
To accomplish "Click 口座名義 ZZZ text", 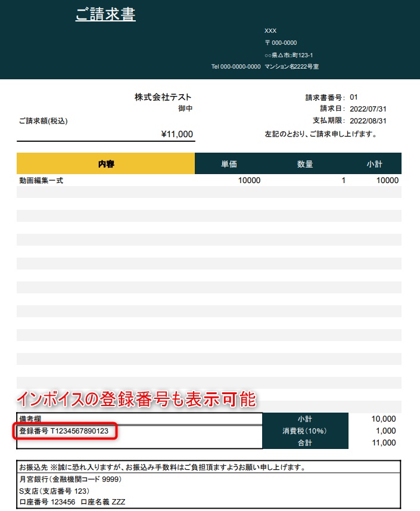I will 103,502.
